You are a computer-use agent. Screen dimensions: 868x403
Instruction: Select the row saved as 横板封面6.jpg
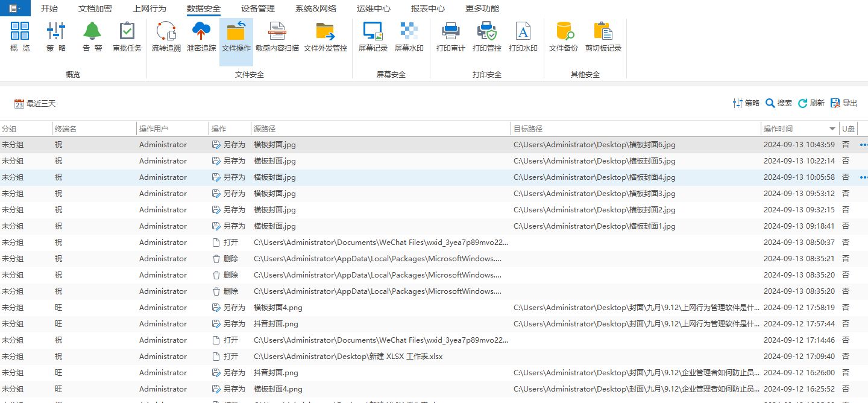[434, 145]
